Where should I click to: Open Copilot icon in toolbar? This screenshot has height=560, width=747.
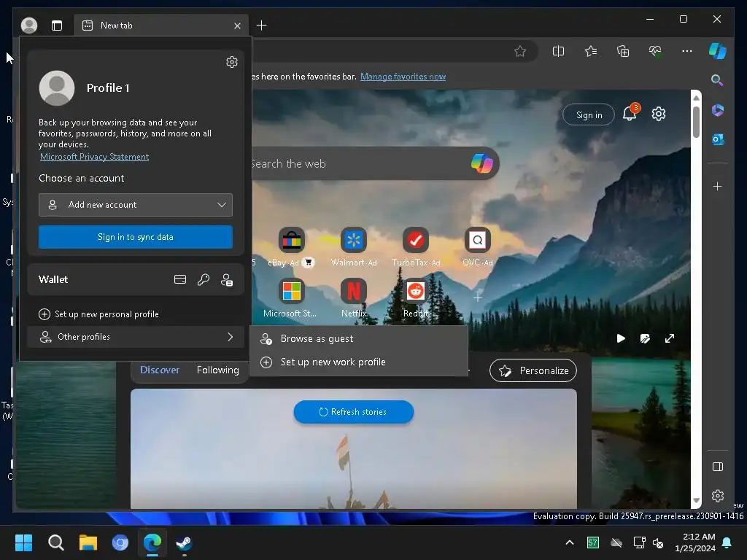(x=718, y=51)
